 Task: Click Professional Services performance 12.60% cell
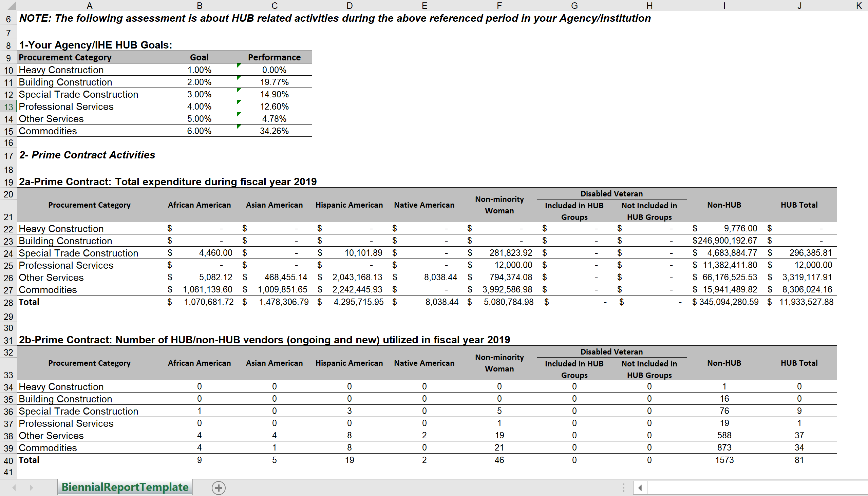[275, 107]
